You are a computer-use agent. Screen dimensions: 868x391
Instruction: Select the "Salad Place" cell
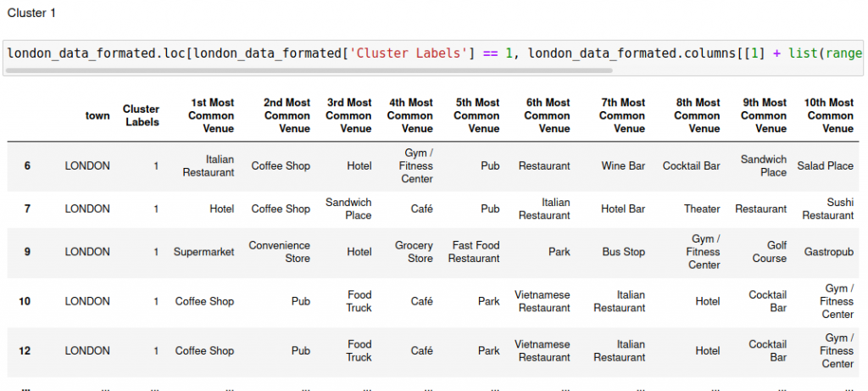pyautogui.click(x=825, y=166)
